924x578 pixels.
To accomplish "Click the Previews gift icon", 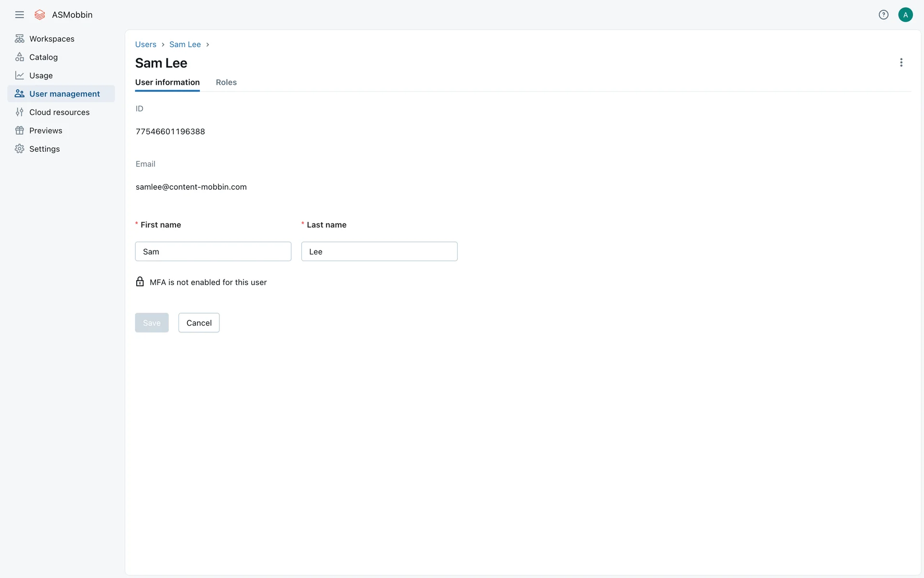I will click(x=19, y=131).
